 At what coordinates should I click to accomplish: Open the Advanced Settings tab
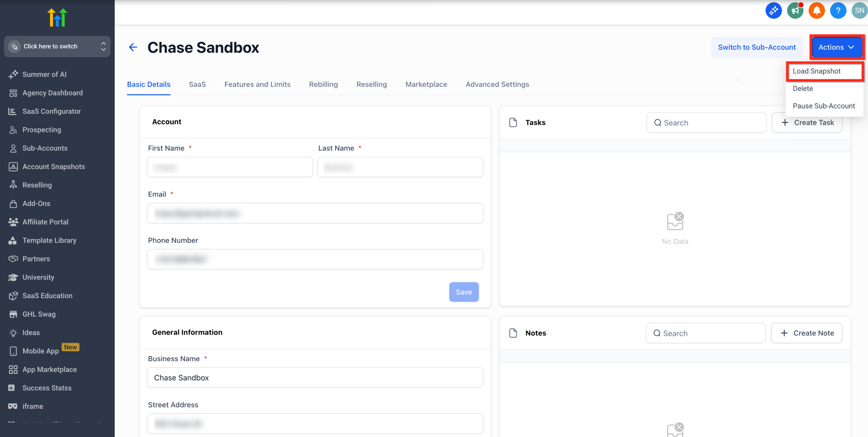click(497, 84)
